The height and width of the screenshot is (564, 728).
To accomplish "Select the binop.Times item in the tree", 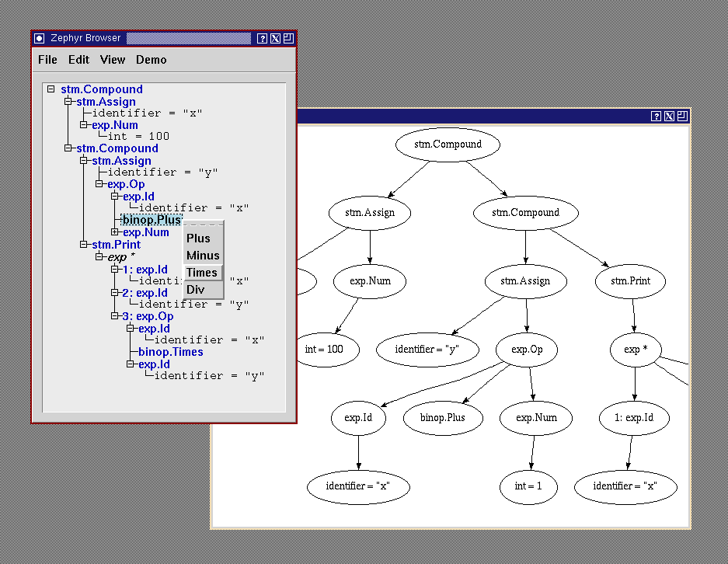I will [170, 352].
